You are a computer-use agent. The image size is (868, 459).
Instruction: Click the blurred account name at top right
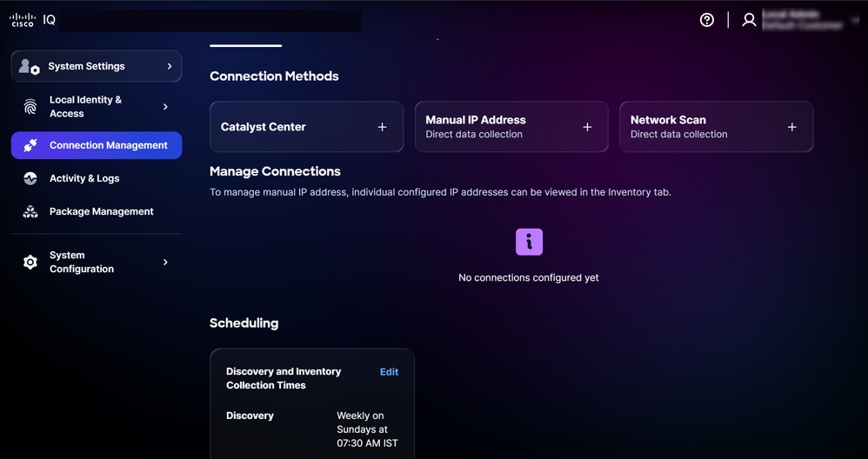pyautogui.click(x=805, y=20)
